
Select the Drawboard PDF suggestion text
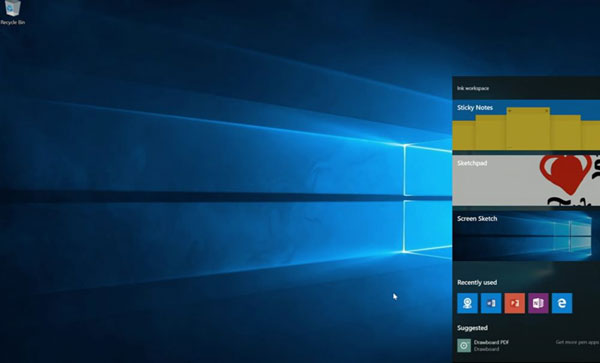coord(491,342)
